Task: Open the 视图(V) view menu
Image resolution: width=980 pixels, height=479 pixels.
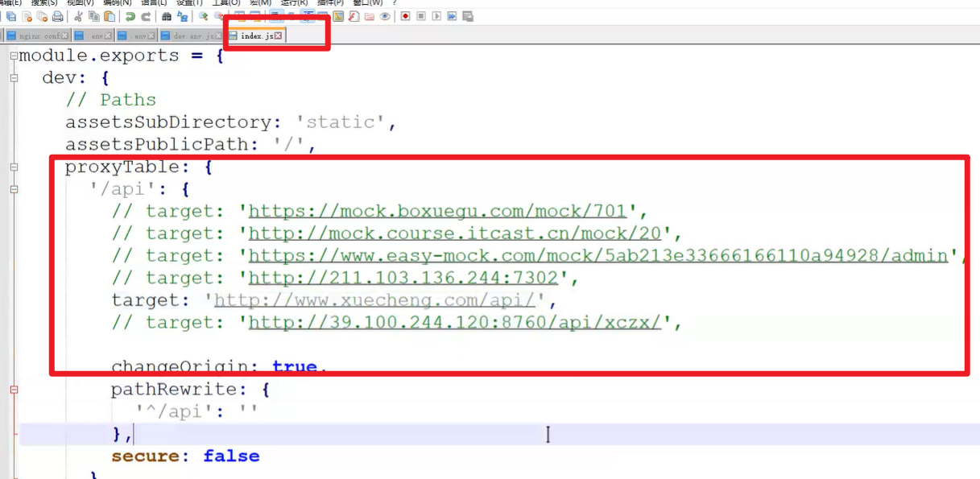Action: click(81, 3)
